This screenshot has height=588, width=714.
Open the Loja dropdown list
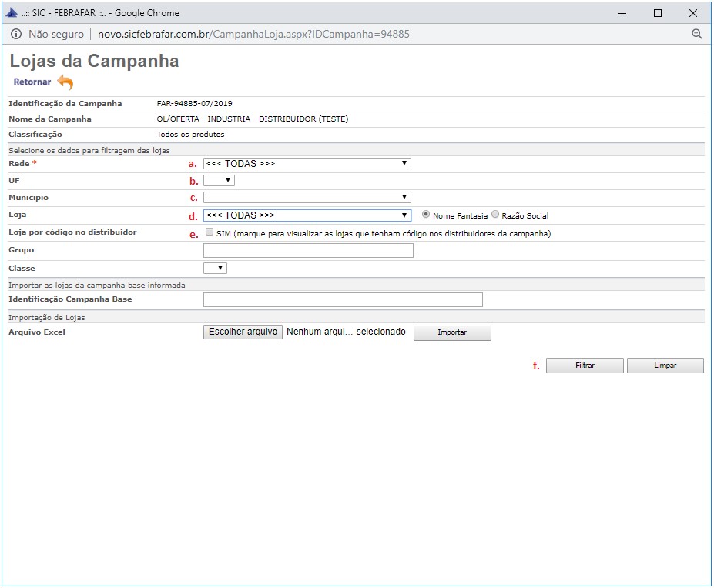point(307,215)
